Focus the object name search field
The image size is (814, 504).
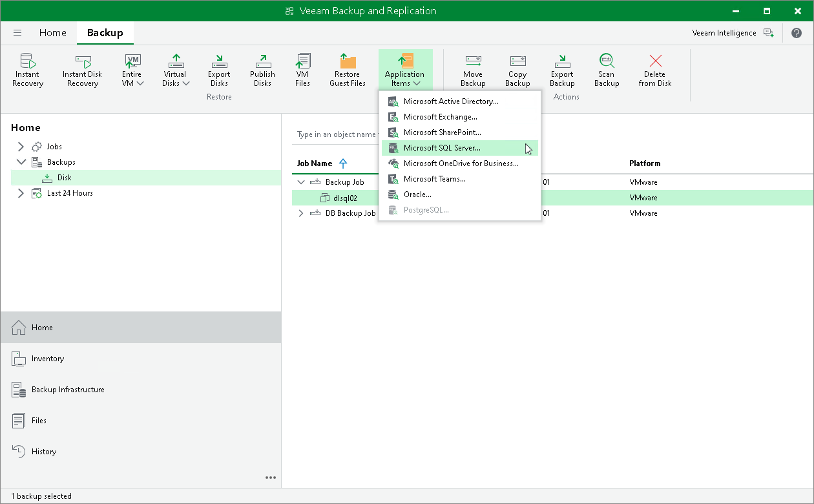click(x=336, y=134)
